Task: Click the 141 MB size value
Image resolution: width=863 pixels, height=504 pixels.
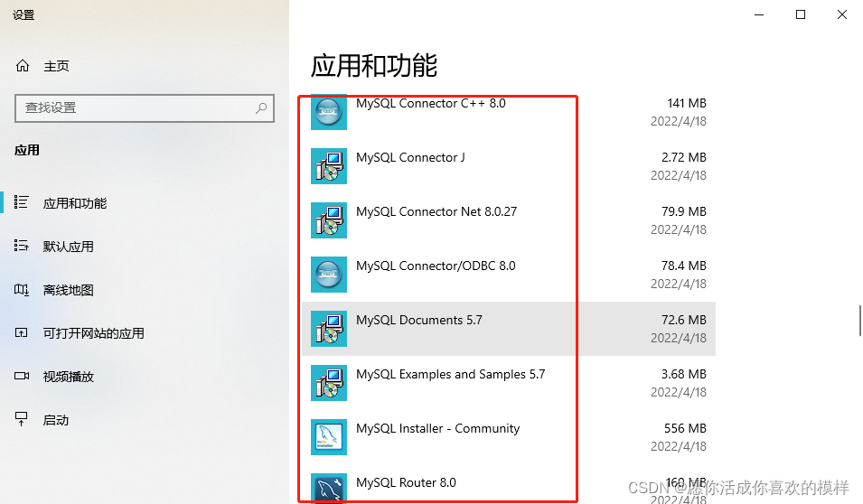Action: click(686, 104)
